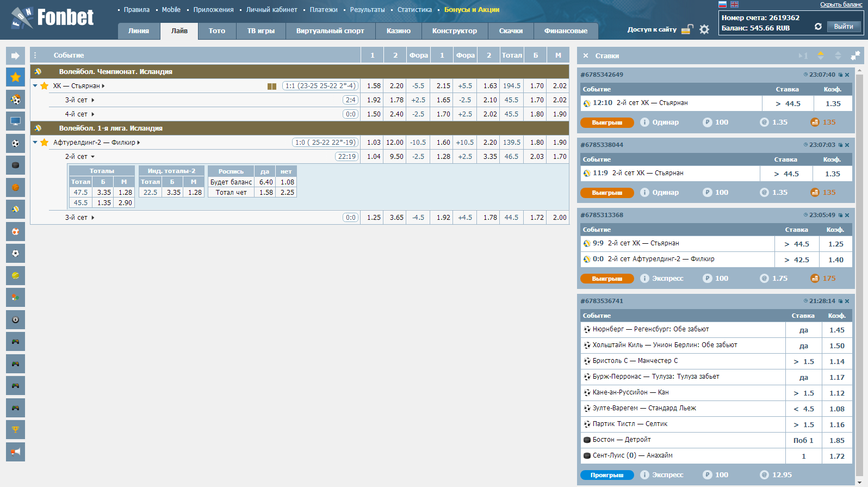This screenshot has height=487, width=868.
Task: Toggle favorite for Исландия Чемпионат league
Action: 38,72
